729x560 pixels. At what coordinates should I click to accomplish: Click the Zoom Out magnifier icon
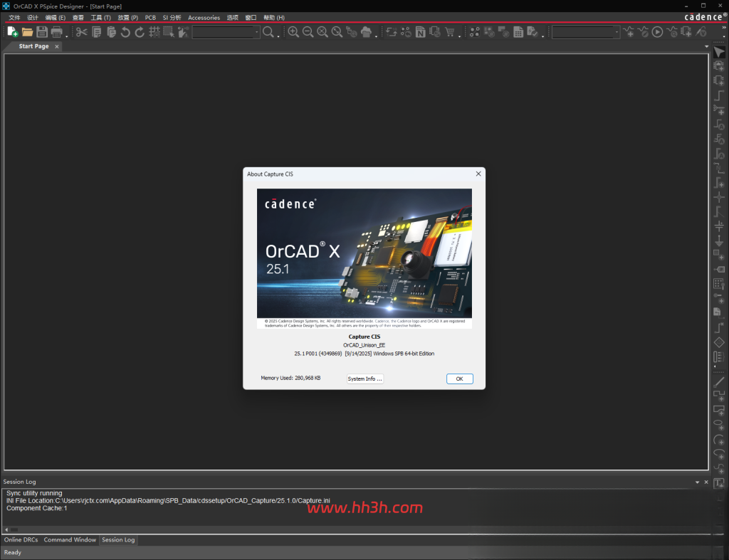pyautogui.click(x=308, y=32)
